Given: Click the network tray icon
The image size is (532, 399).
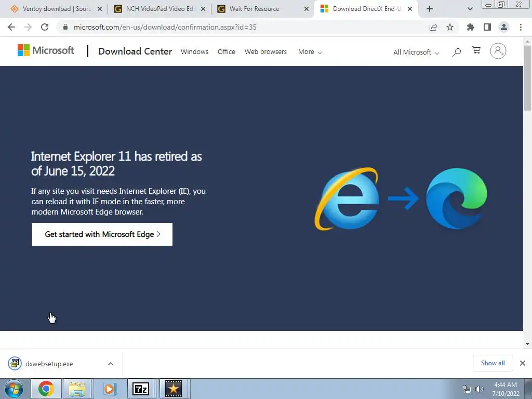Looking at the screenshot, I should pos(467,389).
